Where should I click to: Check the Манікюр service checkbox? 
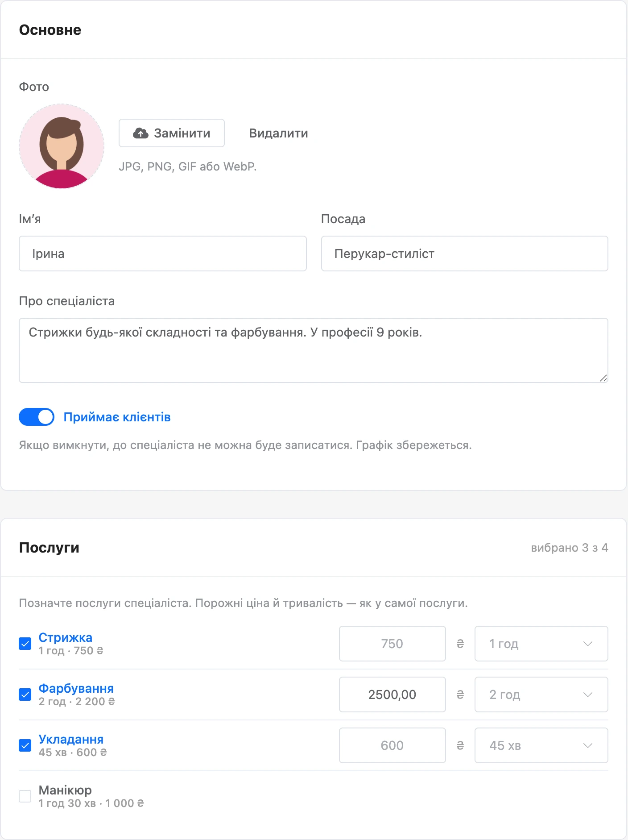click(25, 796)
